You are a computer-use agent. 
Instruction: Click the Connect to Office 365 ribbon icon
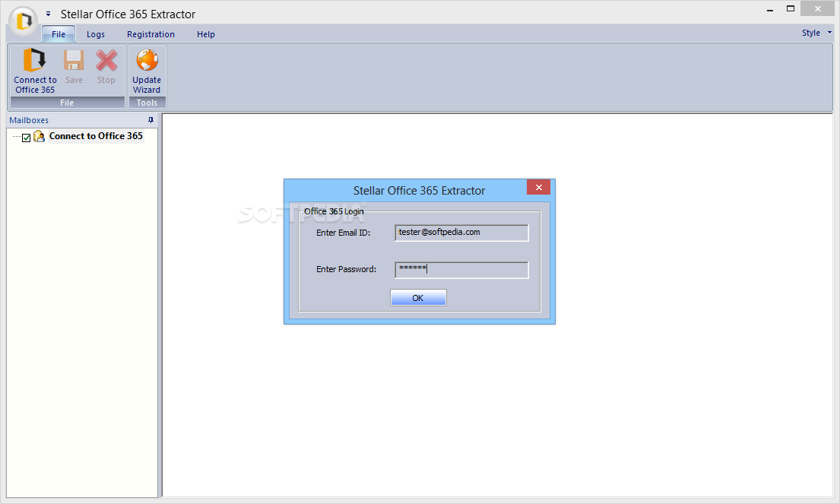coord(35,60)
